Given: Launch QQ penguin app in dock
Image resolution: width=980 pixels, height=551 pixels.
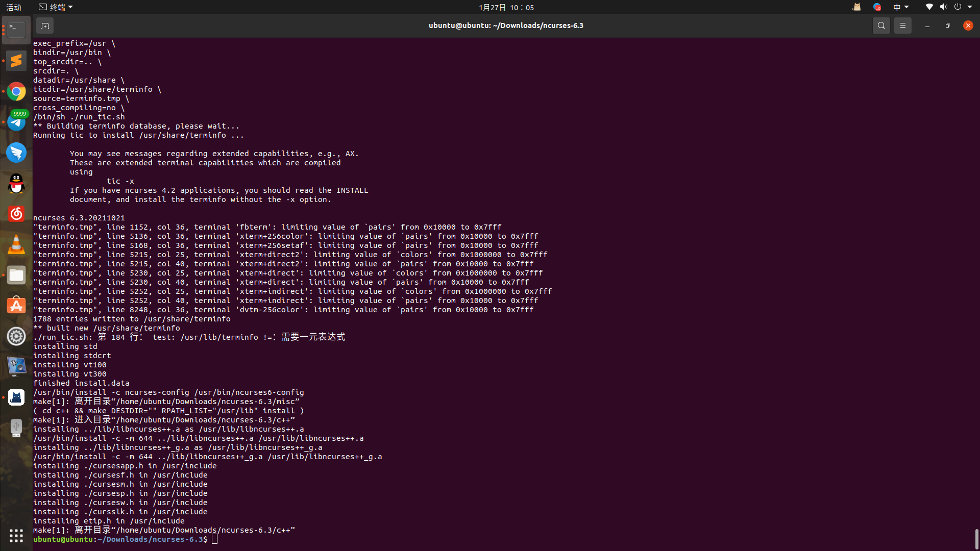Looking at the screenshot, I should [x=16, y=183].
